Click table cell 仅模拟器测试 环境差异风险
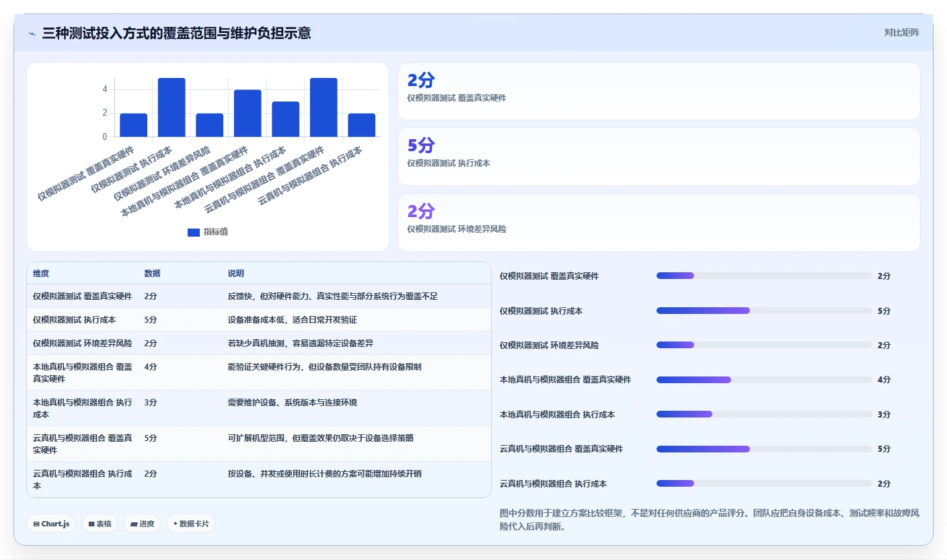 point(83,344)
